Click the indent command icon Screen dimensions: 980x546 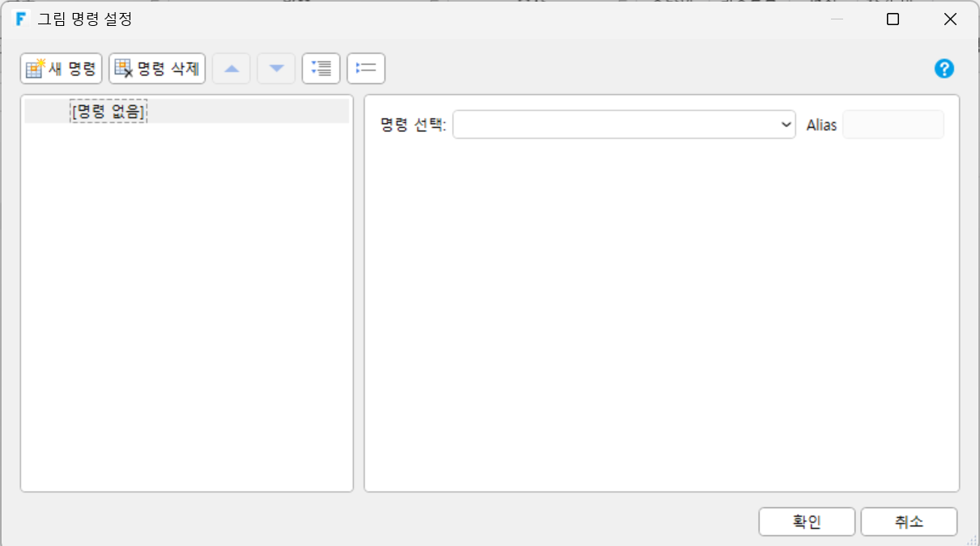pos(321,69)
